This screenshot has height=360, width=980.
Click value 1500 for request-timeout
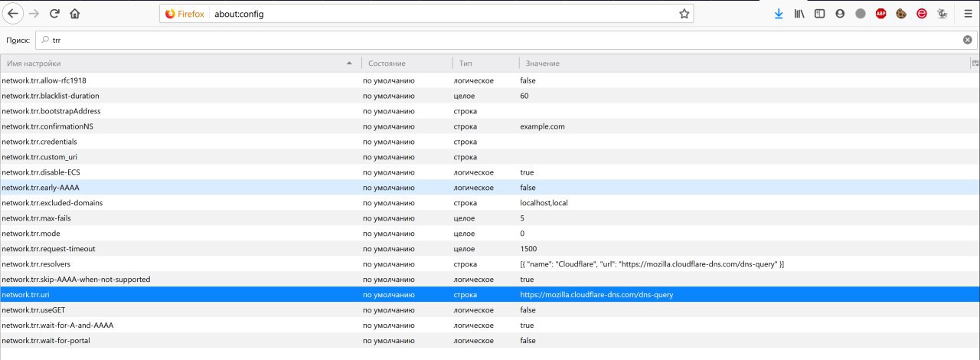point(528,249)
